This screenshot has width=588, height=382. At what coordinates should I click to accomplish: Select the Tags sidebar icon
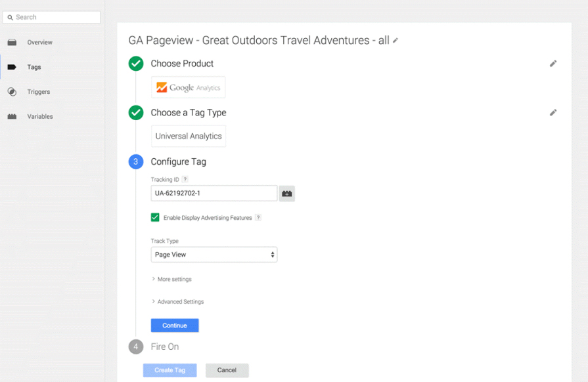tap(12, 67)
